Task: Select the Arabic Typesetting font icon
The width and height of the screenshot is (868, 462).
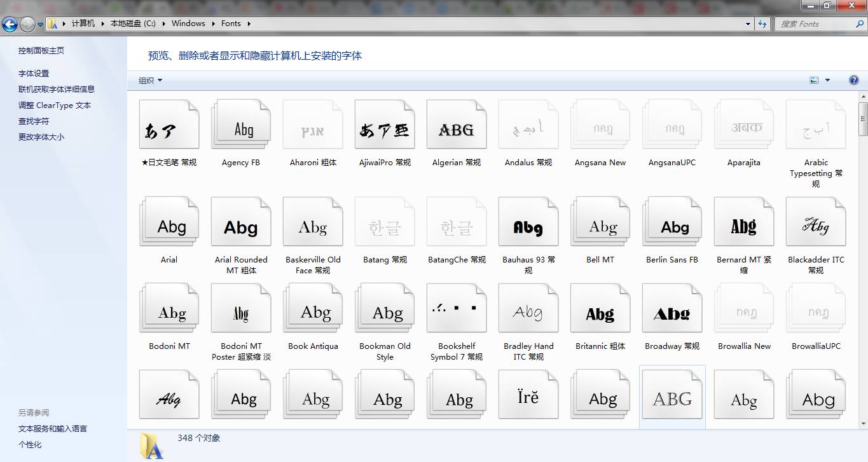Action: pos(816,125)
